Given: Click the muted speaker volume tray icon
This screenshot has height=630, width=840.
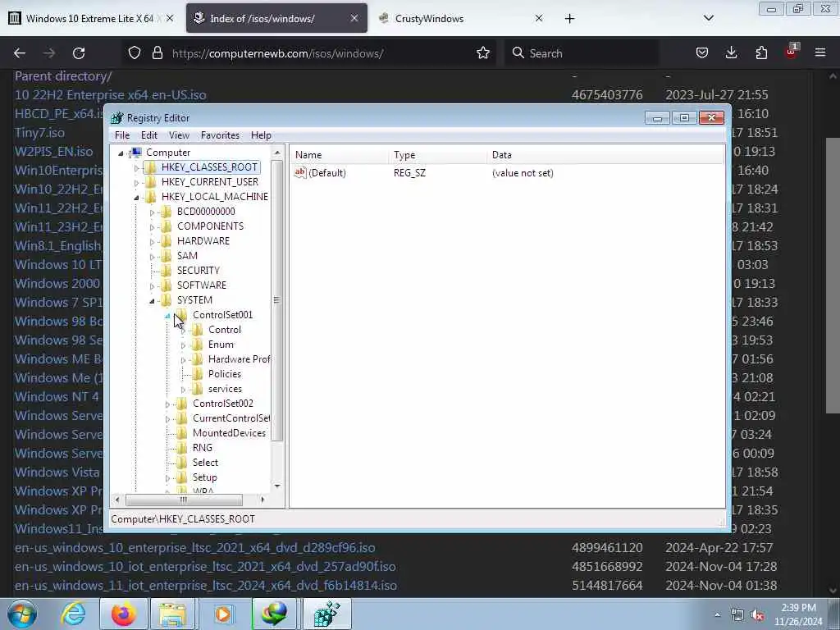Looking at the screenshot, I should coord(757,615).
